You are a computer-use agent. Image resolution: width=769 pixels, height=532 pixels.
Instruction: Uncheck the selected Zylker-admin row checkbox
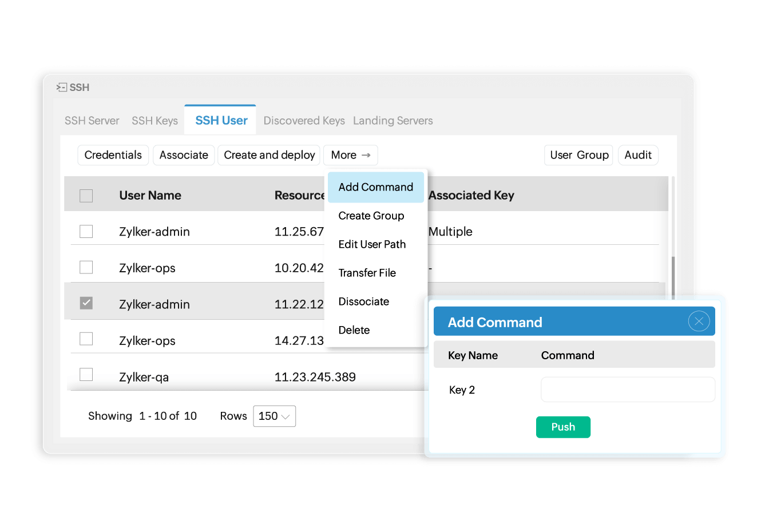pos(86,303)
